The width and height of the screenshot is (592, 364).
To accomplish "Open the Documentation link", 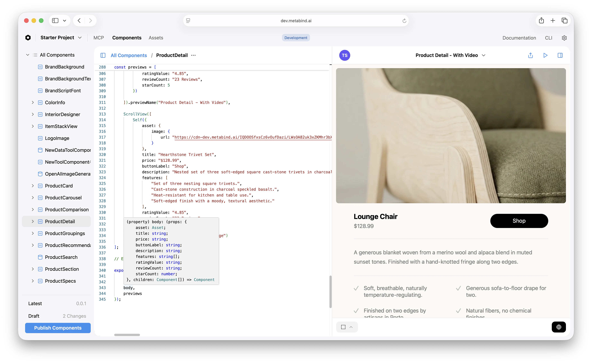I will (x=519, y=38).
